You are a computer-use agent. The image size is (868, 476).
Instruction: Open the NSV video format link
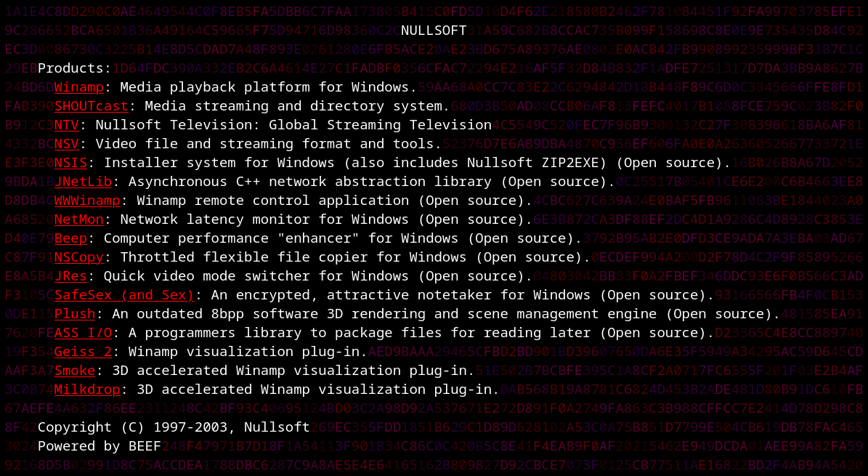pyautogui.click(x=66, y=144)
